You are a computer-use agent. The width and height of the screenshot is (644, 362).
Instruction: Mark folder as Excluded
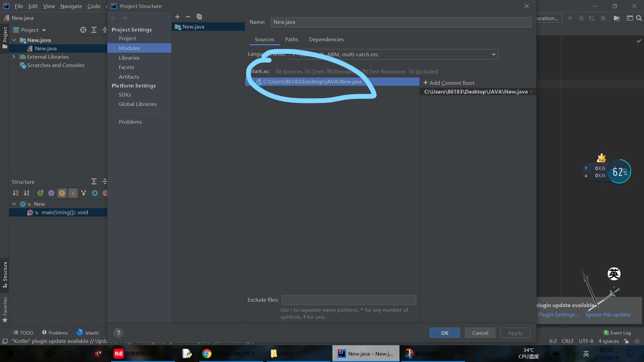[424, 71]
